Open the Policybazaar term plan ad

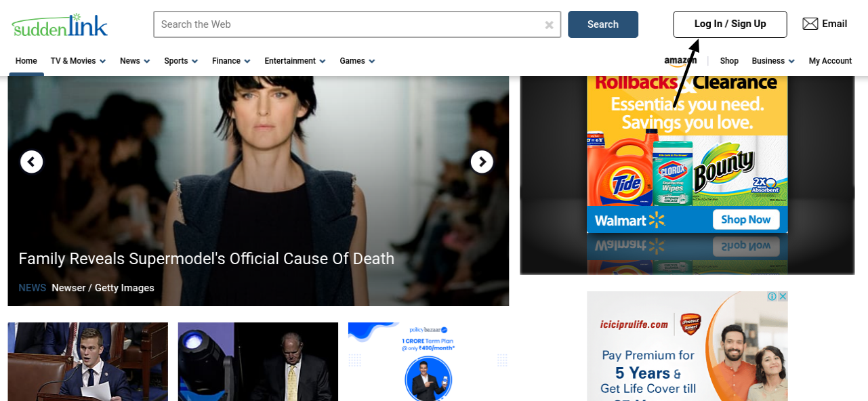coord(428,362)
